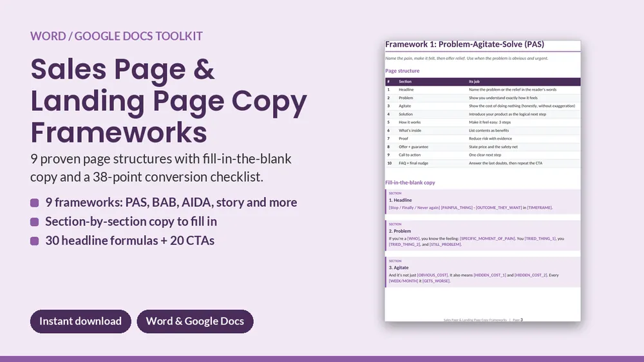Click 'Show the cost of doing nothing' cell
Image resolution: width=644 pixels, height=362 pixels.
[522, 106]
